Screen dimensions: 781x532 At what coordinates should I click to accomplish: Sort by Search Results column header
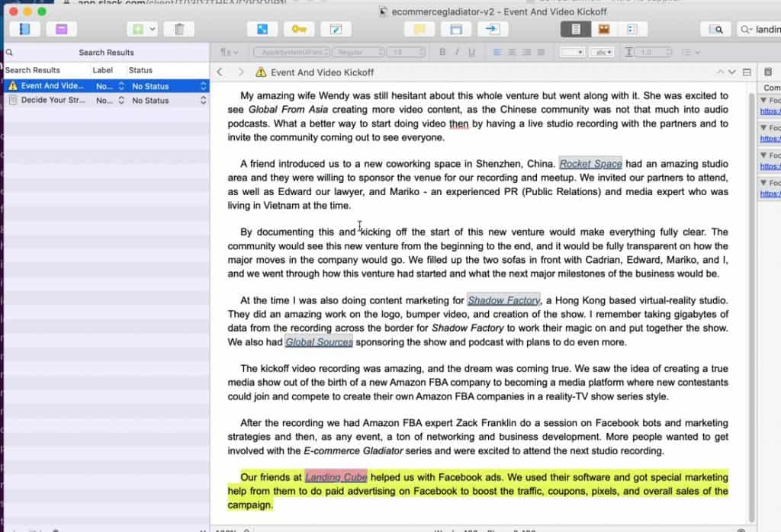coord(32,70)
